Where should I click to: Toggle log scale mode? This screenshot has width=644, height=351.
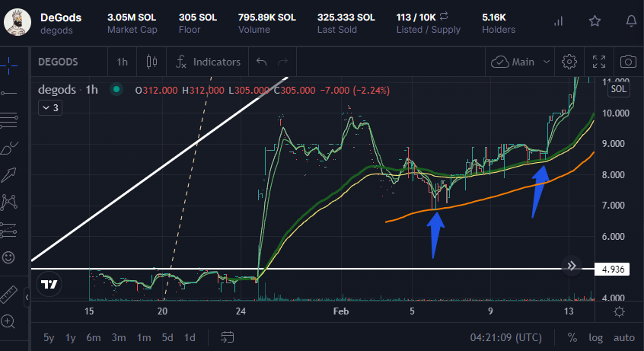595,338
